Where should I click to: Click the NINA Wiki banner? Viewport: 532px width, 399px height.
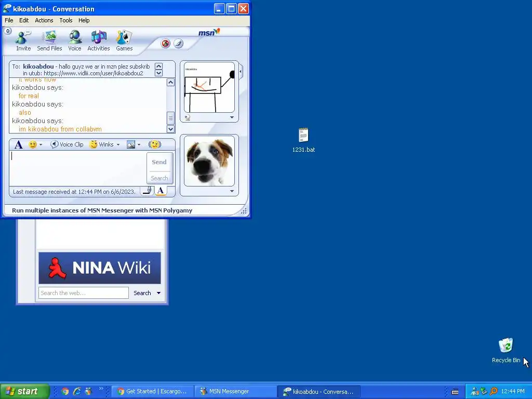(100, 268)
